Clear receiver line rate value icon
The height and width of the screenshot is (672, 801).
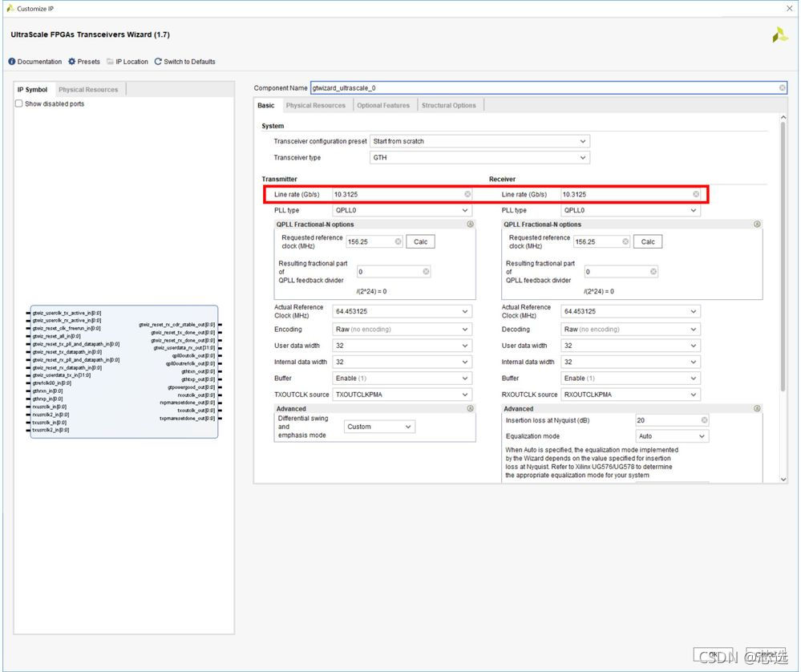(x=696, y=194)
